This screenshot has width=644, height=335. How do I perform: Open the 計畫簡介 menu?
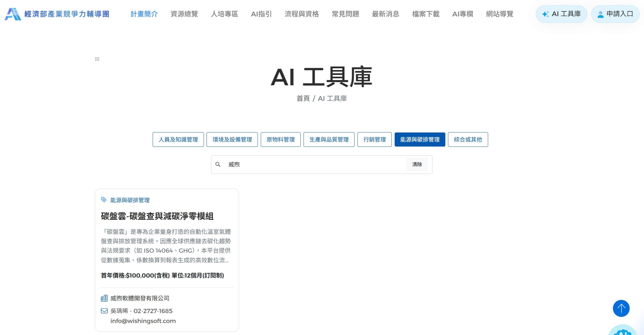point(144,14)
